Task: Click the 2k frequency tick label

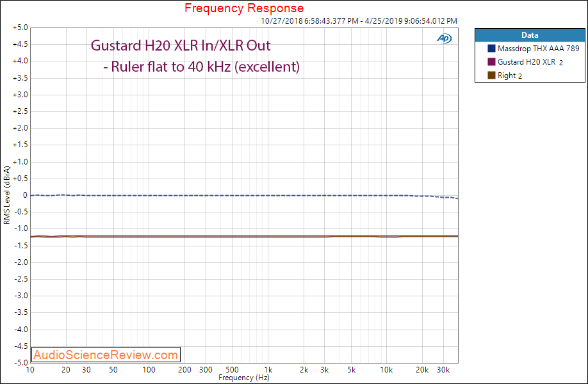Action: (304, 370)
